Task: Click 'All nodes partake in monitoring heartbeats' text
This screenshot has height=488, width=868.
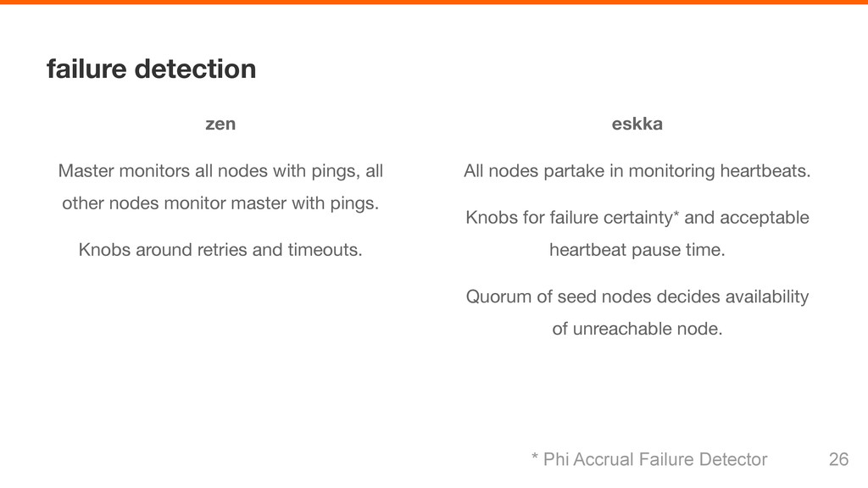Action: [637, 171]
